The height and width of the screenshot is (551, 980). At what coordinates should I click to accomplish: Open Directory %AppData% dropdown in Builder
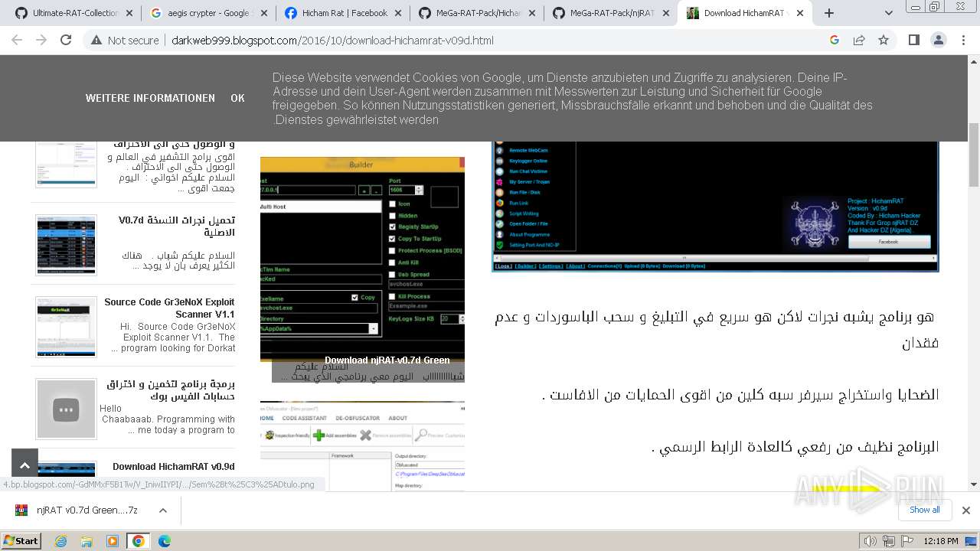click(x=374, y=328)
